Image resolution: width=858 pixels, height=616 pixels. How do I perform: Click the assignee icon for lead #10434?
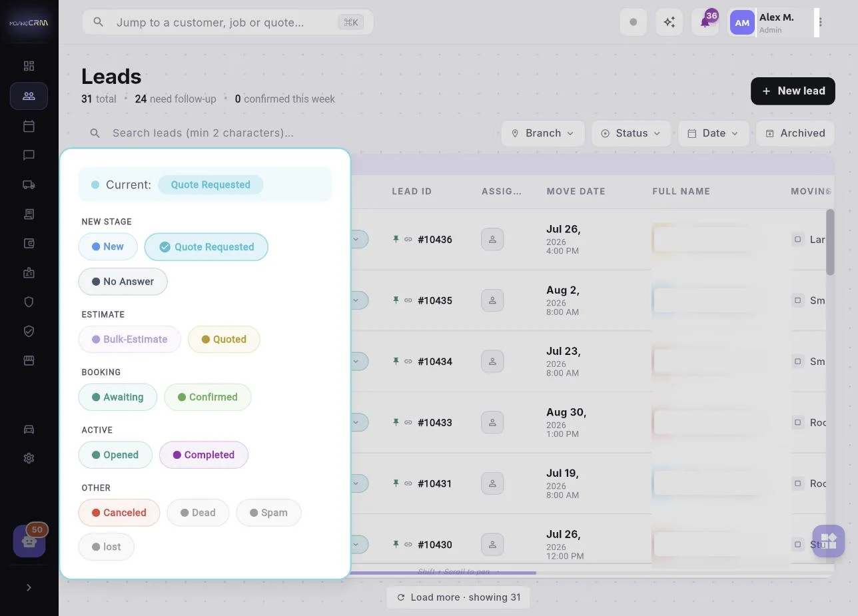(x=492, y=362)
